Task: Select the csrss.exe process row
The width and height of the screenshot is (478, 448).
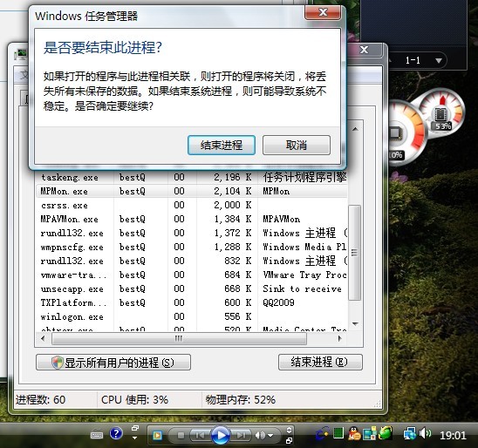Action: (191, 206)
